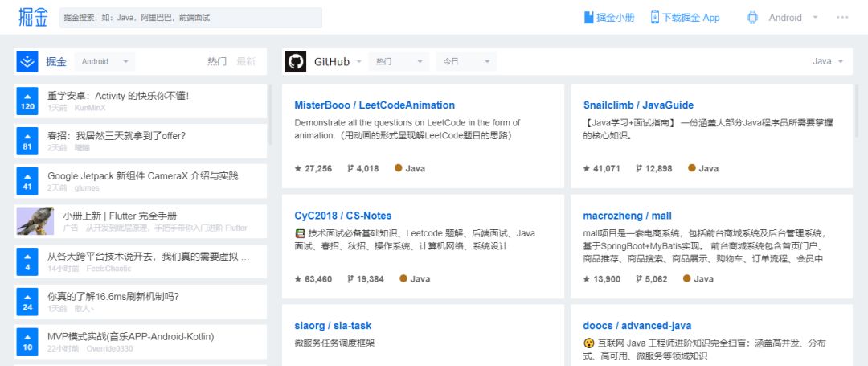Open Snailclimb / JavaGuide repository
Viewport: 868px width, 366px height.
point(638,105)
